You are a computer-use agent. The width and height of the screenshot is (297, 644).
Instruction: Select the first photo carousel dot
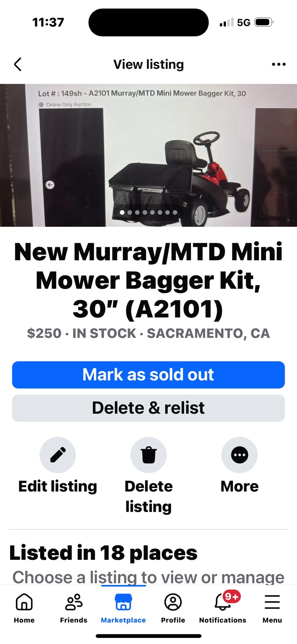point(122,212)
